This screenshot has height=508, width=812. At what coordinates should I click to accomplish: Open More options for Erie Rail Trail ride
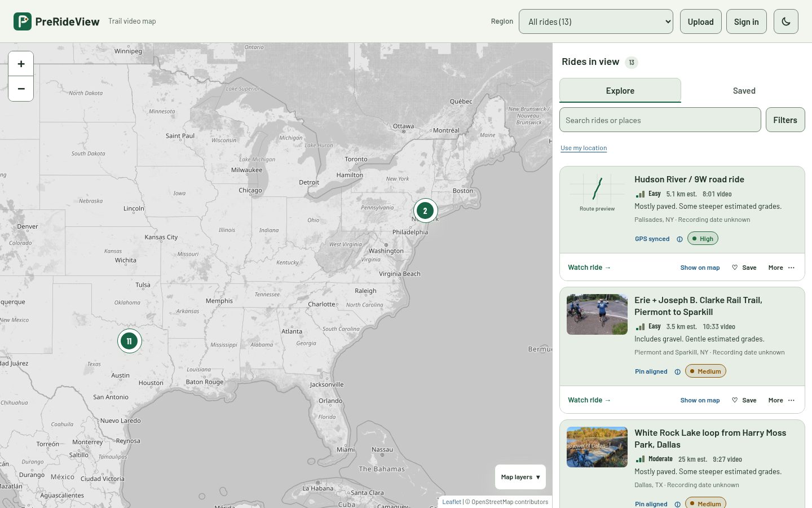tap(782, 400)
